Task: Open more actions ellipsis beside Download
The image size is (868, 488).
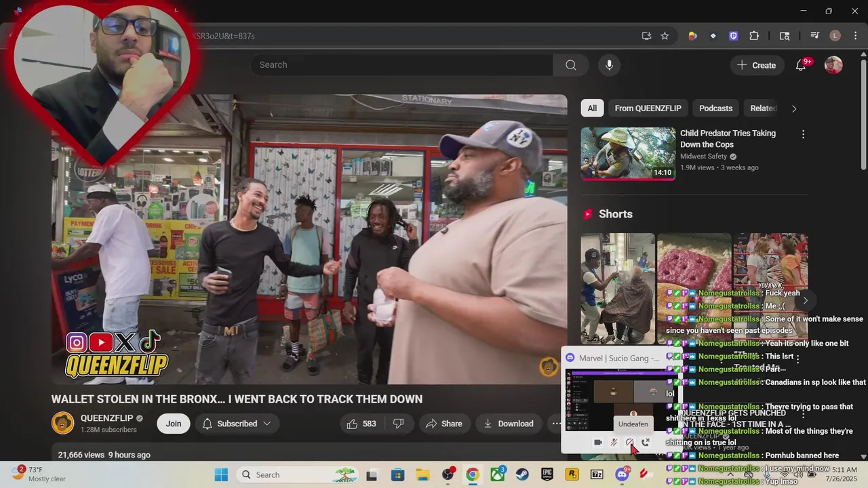Action: [556, 424]
